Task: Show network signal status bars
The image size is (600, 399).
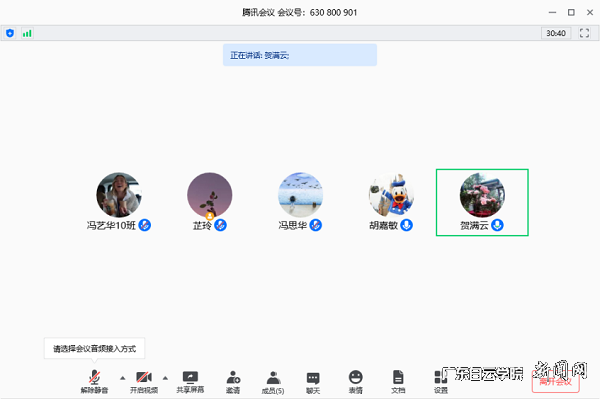Action: pos(27,33)
